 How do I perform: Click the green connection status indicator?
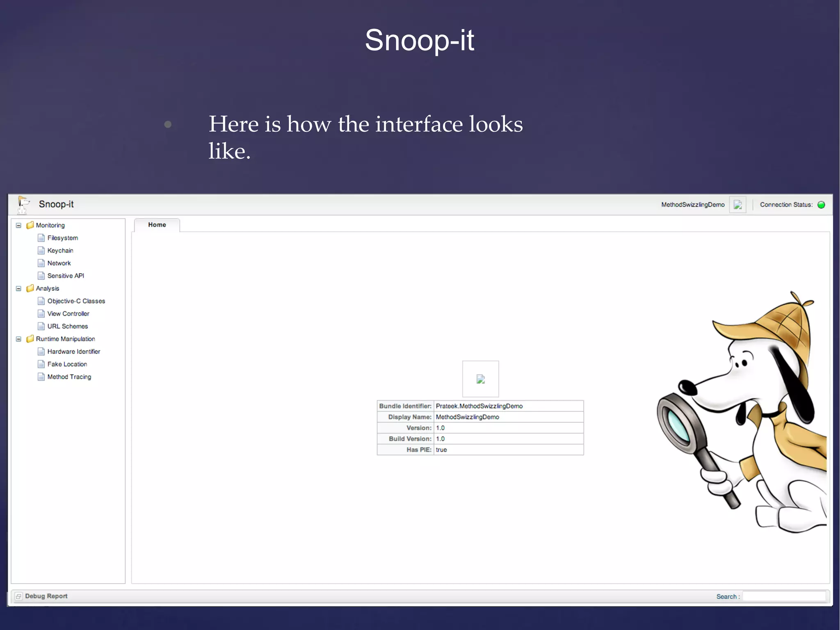point(821,205)
